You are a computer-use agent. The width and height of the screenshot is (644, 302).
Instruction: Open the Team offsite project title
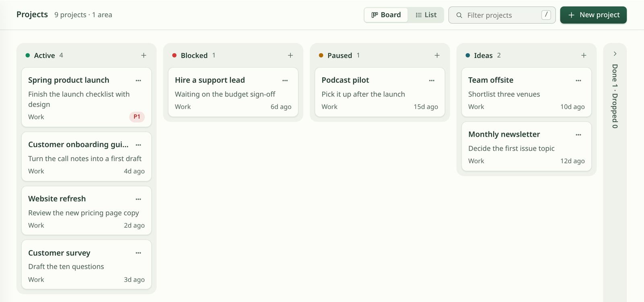point(491,80)
